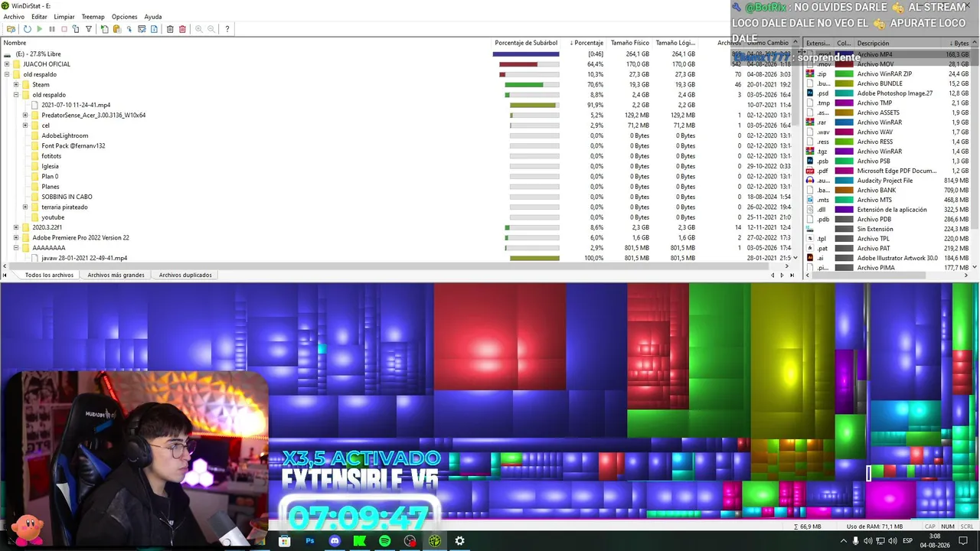Click the Archivo MP4 blue color swatch
980x551 pixels.
(x=844, y=54)
